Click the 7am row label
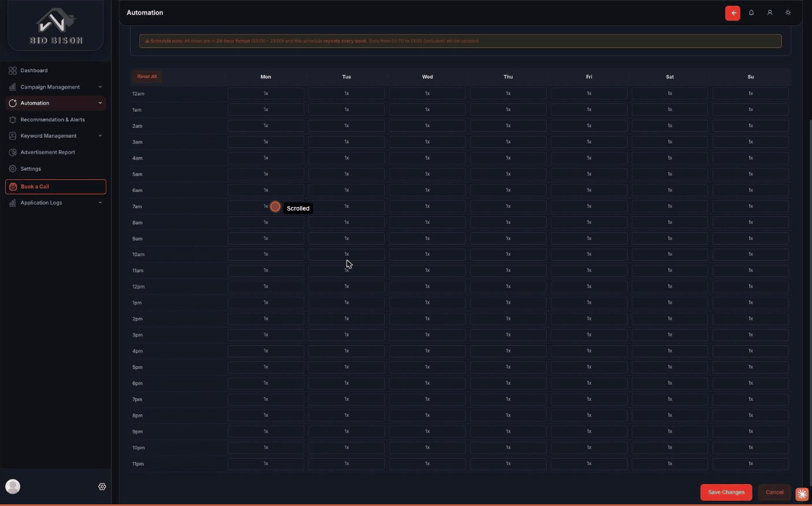This screenshot has width=812, height=506. (137, 206)
